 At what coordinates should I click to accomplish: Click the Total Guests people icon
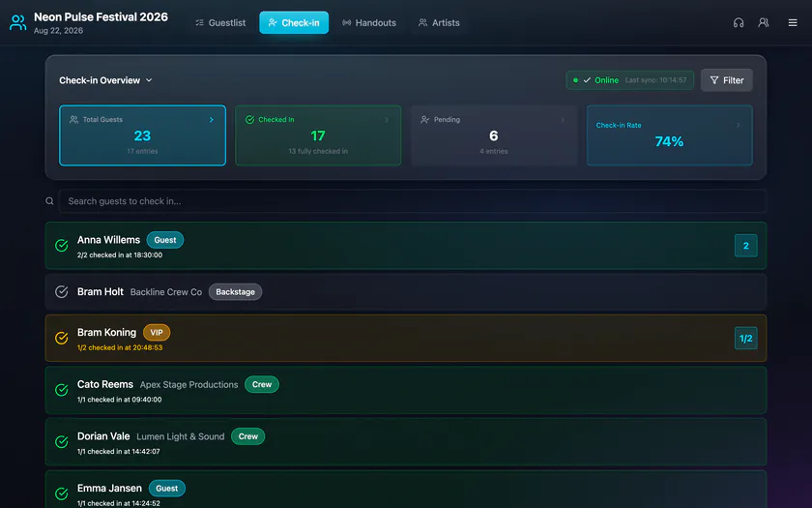74,120
